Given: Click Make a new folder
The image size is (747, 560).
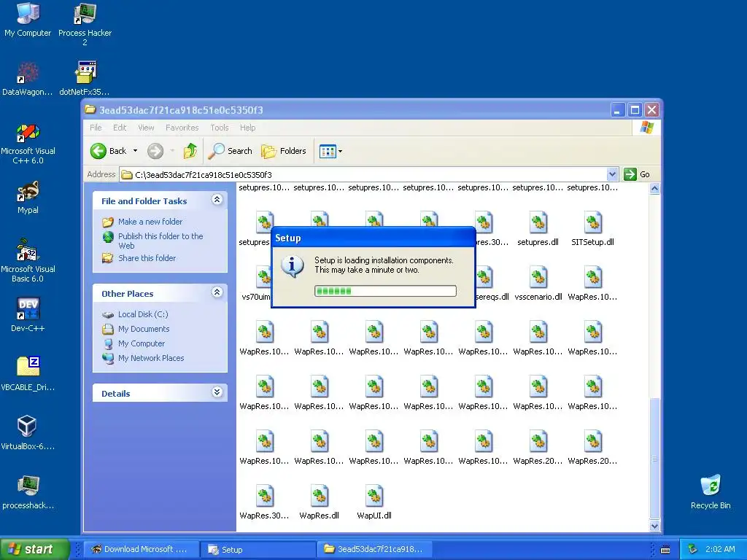Looking at the screenshot, I should pyautogui.click(x=150, y=222).
